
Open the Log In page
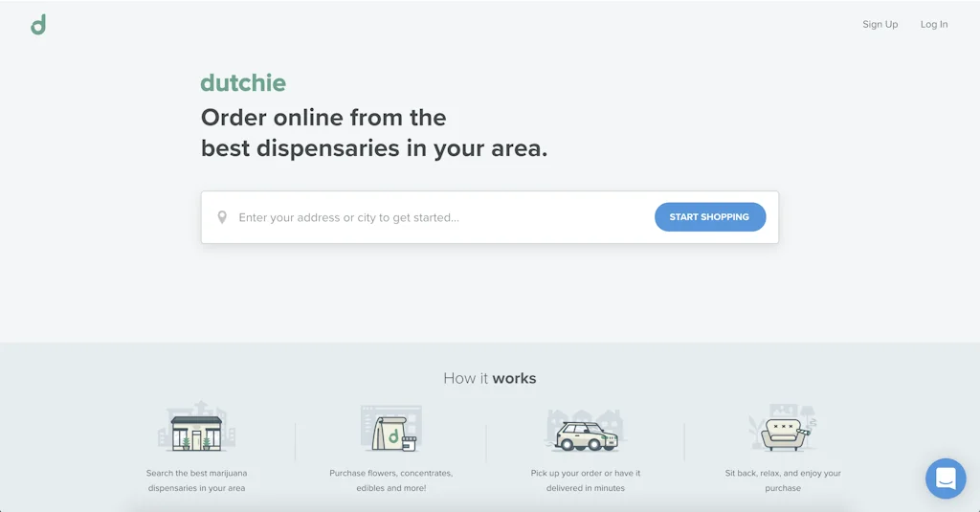coord(934,24)
